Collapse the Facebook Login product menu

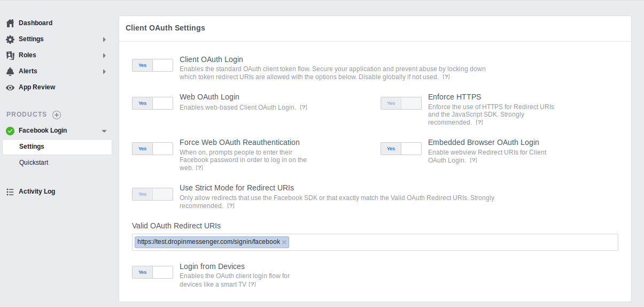click(x=104, y=131)
